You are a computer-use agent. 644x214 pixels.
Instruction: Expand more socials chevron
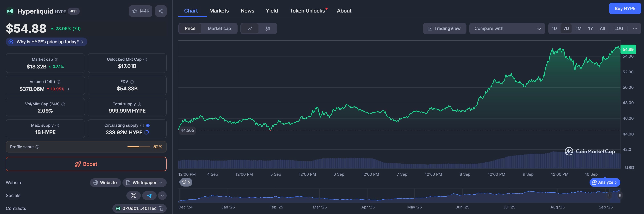(162, 196)
